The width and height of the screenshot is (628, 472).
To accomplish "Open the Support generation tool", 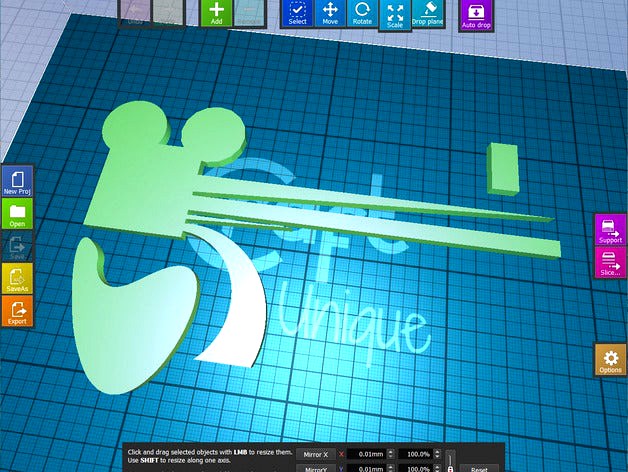I will tap(610, 230).
